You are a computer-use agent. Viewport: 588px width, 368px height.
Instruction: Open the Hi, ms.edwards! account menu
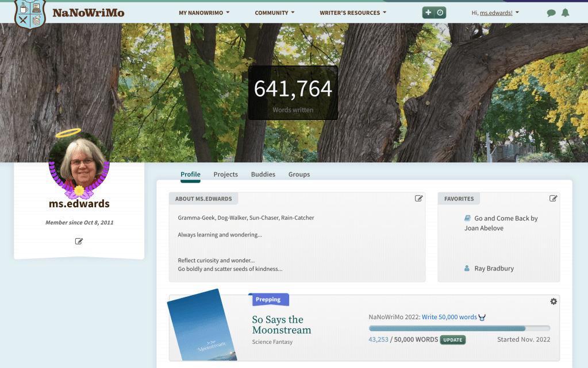pos(495,13)
